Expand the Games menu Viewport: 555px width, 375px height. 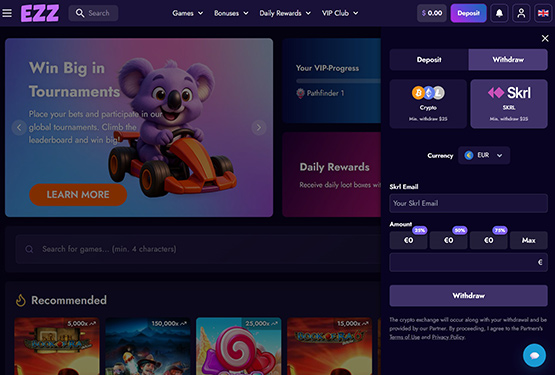[x=188, y=13]
